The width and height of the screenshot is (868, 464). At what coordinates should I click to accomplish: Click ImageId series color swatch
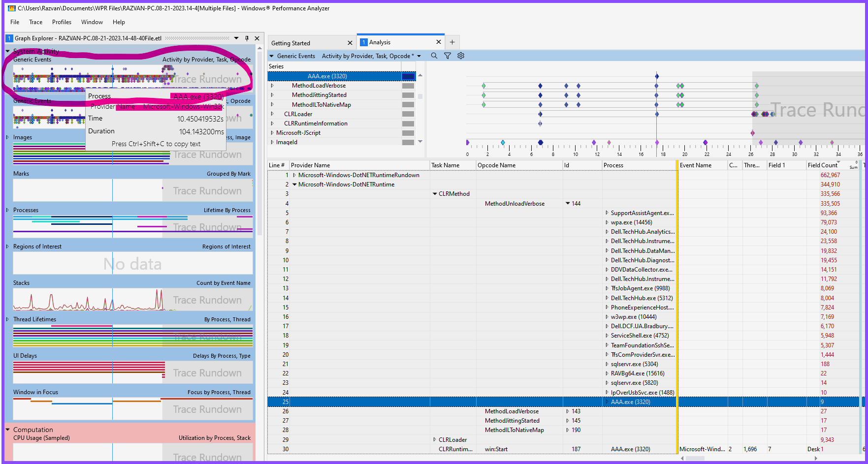(408, 142)
